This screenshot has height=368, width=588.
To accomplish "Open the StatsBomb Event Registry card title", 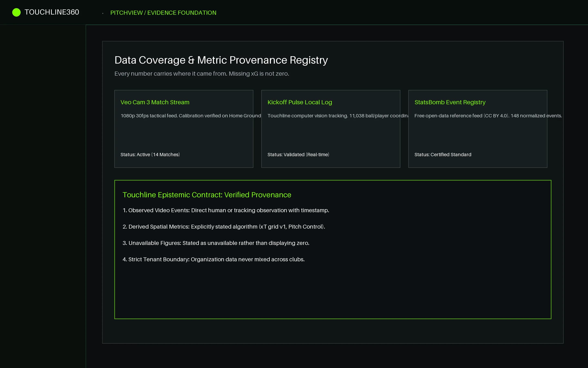I will 450,102.
